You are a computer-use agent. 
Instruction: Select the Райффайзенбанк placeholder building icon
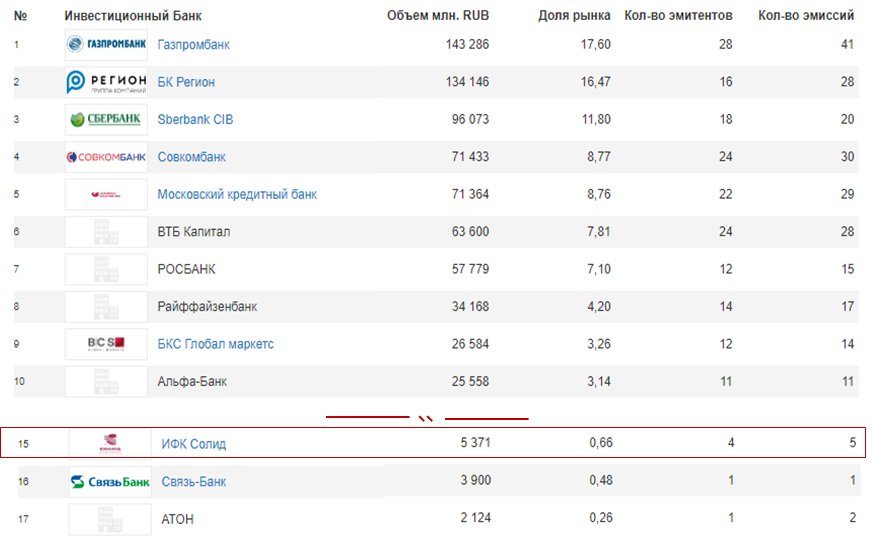point(106,307)
